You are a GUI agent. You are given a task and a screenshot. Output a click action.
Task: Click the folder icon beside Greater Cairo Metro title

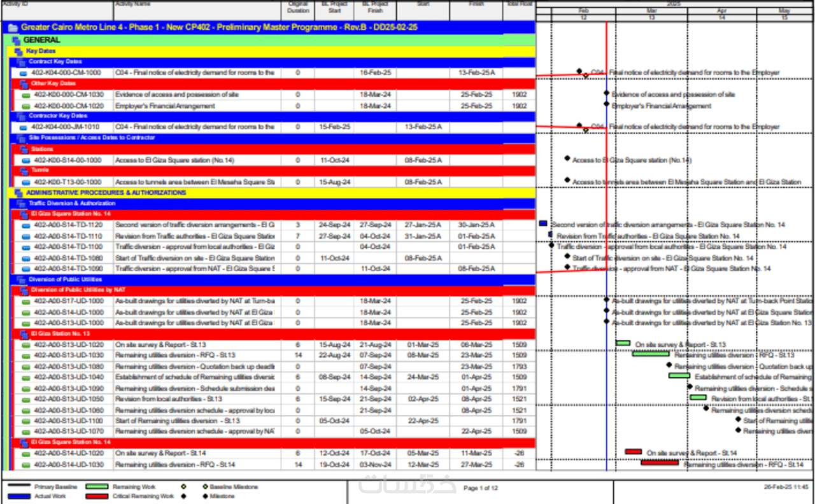coord(12,28)
